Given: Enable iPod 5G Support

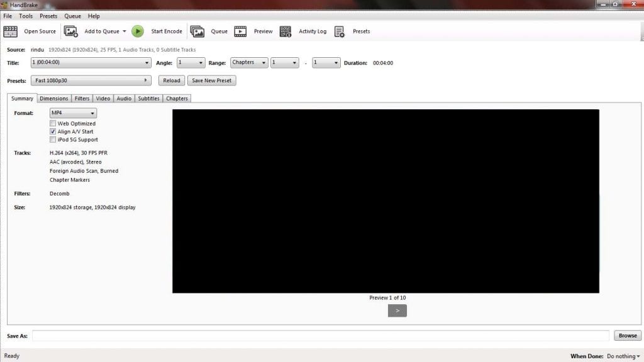Looking at the screenshot, I should point(53,140).
